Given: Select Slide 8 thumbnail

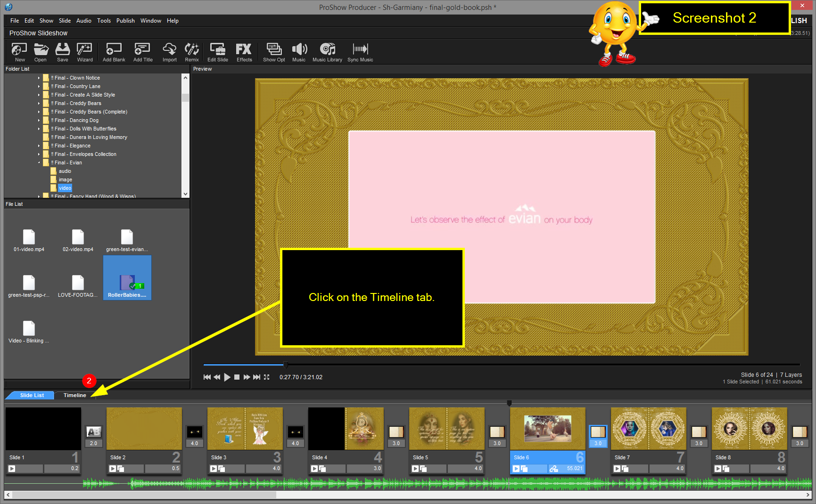Looking at the screenshot, I should [749, 429].
